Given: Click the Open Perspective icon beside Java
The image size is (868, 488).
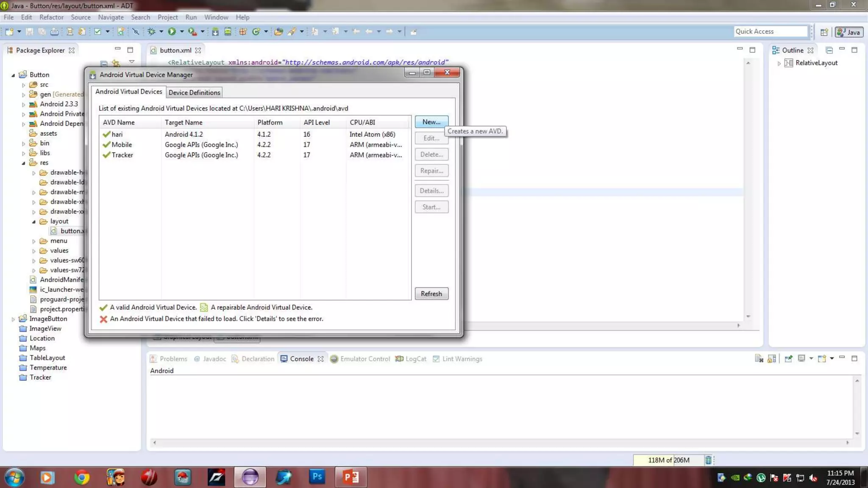Looking at the screenshot, I should 824,32.
